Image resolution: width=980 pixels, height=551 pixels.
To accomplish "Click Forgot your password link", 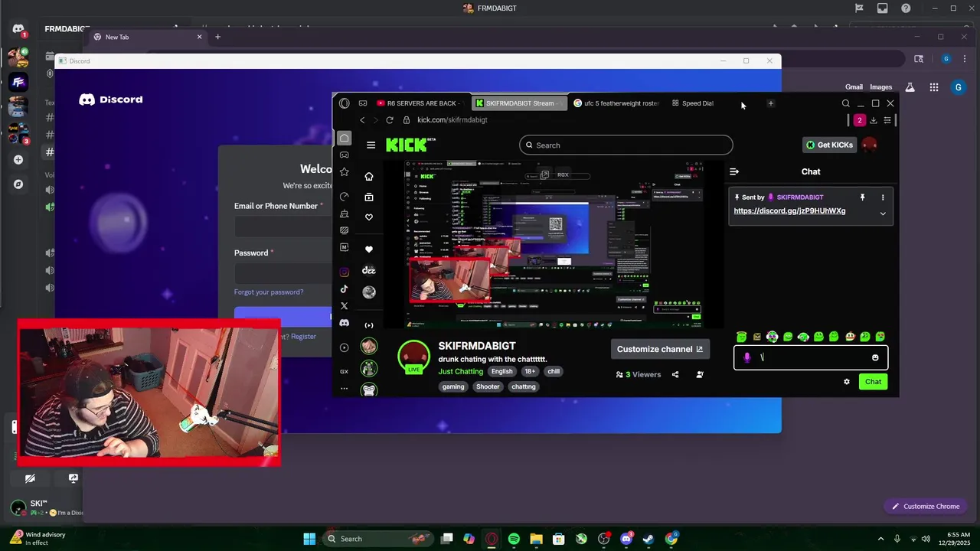I will tap(269, 292).
